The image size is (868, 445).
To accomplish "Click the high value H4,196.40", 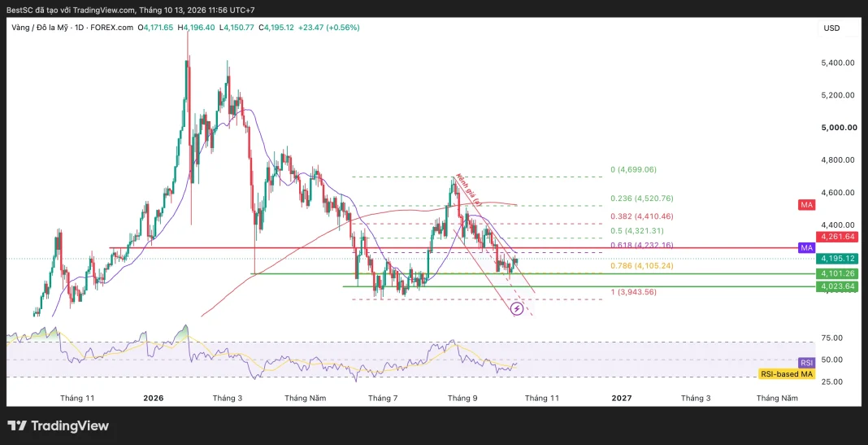I will (x=196, y=27).
